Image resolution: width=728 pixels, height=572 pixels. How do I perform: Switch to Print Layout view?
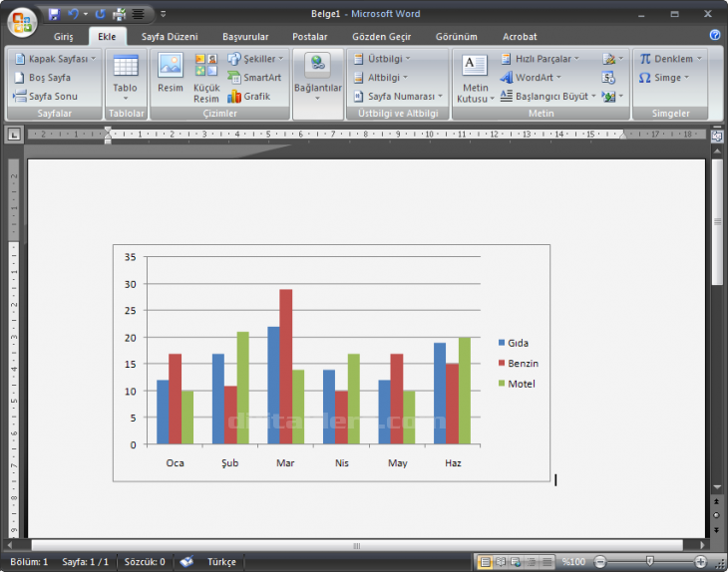click(x=485, y=562)
